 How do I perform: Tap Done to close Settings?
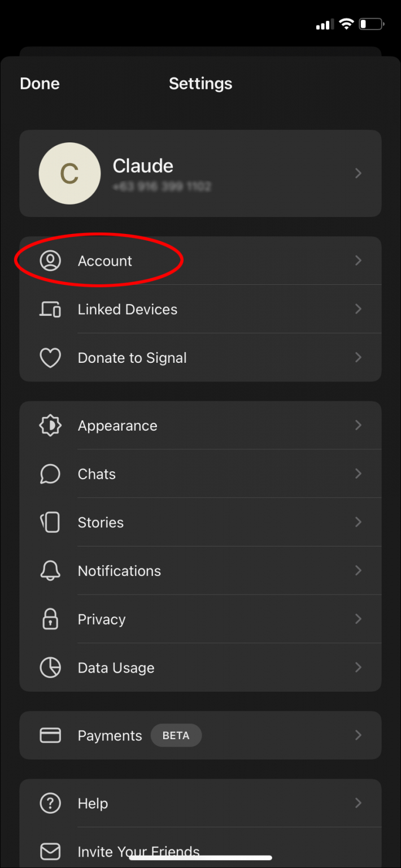click(x=39, y=83)
